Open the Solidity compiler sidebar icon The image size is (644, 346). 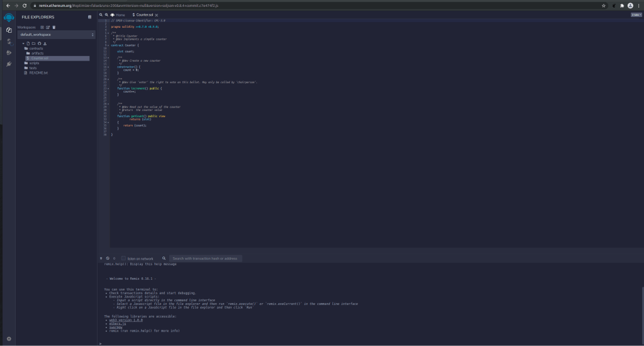[9, 42]
